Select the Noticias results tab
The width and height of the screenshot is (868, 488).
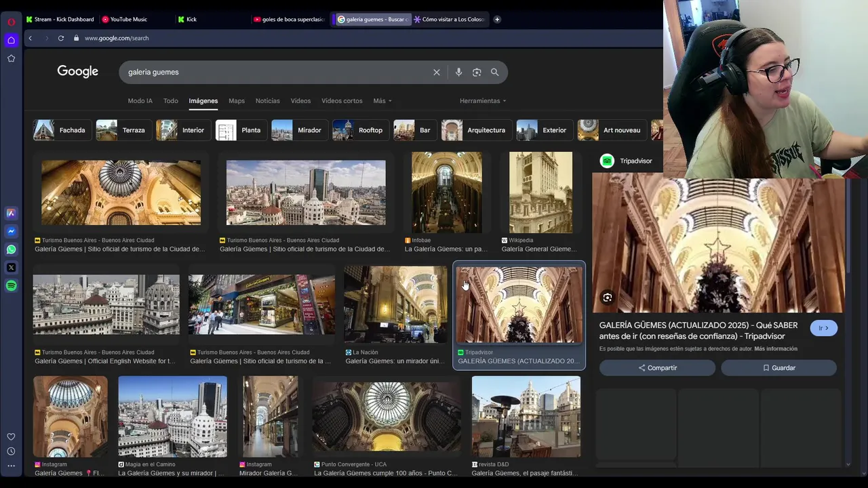click(267, 101)
